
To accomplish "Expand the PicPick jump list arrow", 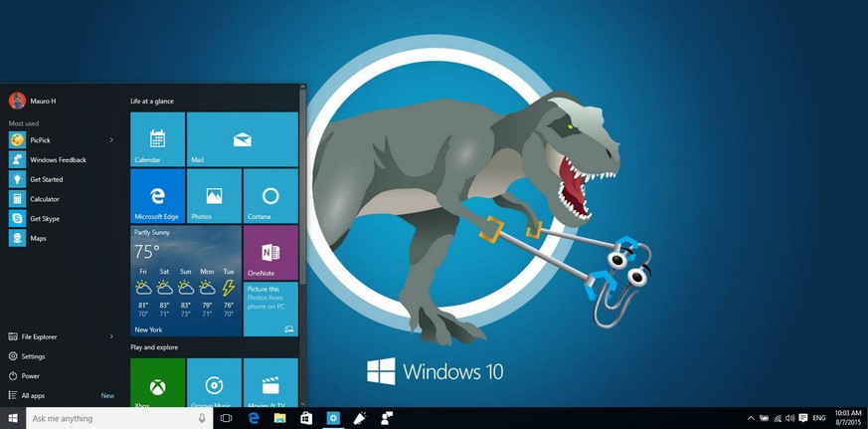I will (x=111, y=140).
